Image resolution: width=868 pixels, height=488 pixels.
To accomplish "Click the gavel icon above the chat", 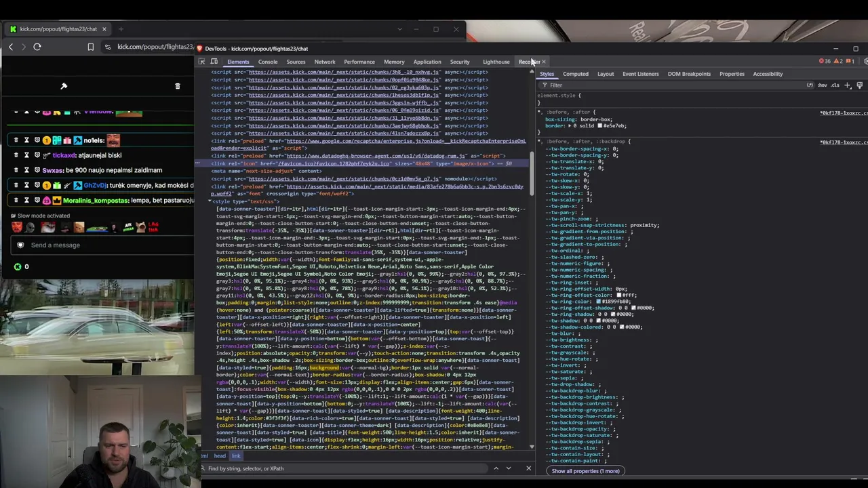I will pos(64,86).
